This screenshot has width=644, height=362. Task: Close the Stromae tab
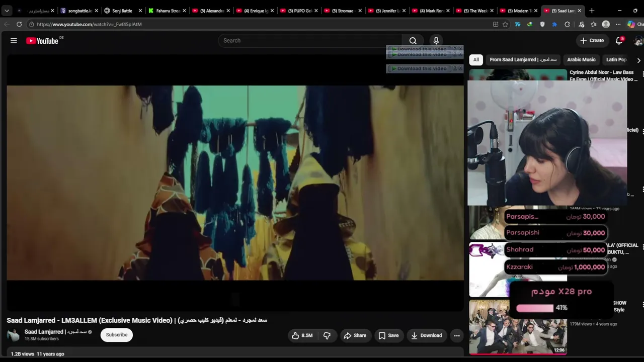click(360, 11)
